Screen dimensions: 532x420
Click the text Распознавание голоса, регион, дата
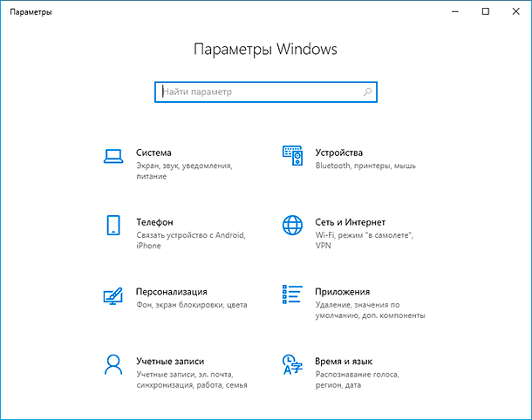click(358, 380)
